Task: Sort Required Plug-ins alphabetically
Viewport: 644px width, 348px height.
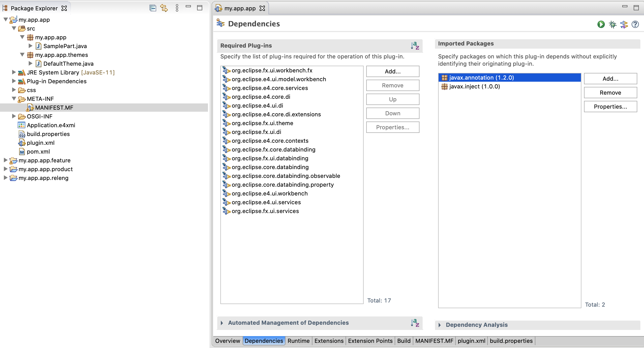Action: (x=415, y=46)
